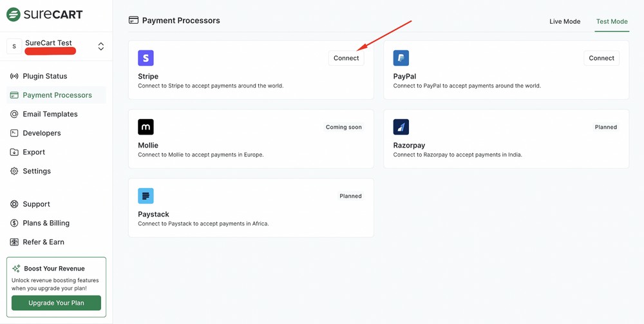Click the Settings gear icon in sidebar

tap(14, 171)
